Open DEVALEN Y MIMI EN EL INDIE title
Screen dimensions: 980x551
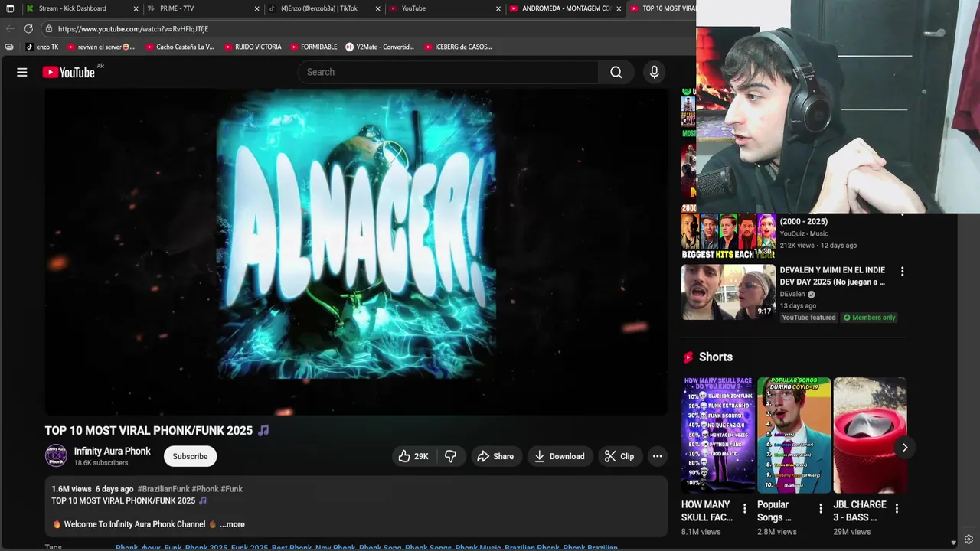(x=832, y=275)
